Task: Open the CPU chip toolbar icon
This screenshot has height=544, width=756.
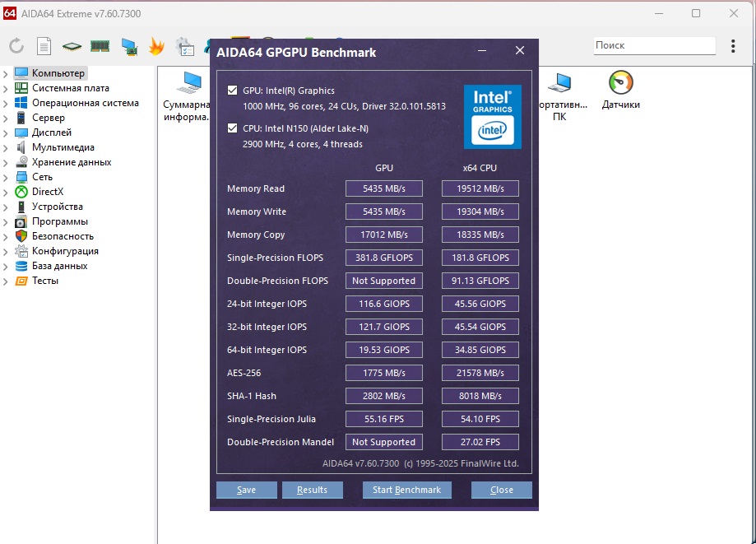Action: 72,47
